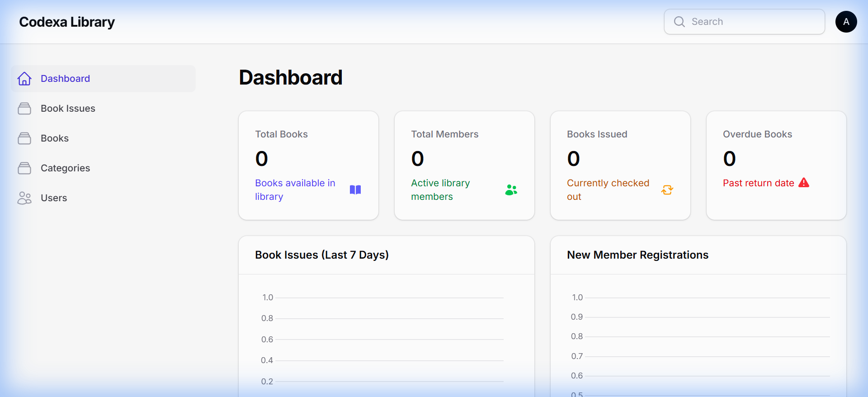Open the Users section
The width and height of the screenshot is (868, 397).
tap(103, 198)
